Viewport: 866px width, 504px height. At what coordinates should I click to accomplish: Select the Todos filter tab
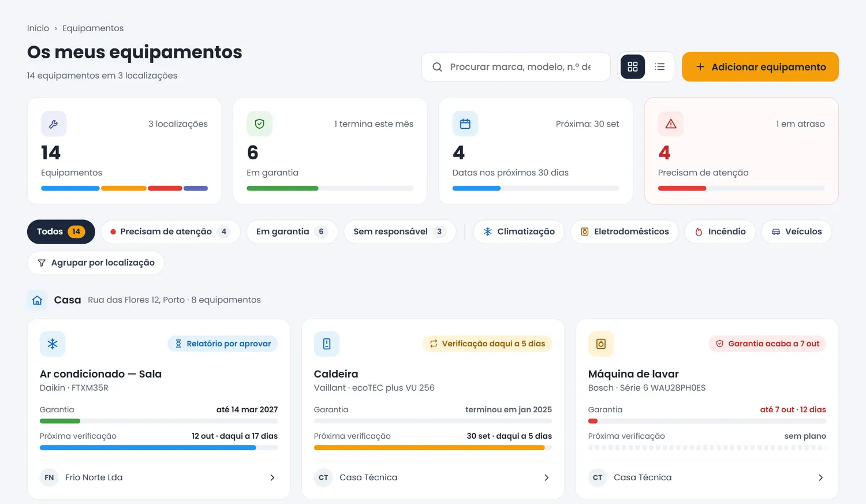(61, 232)
